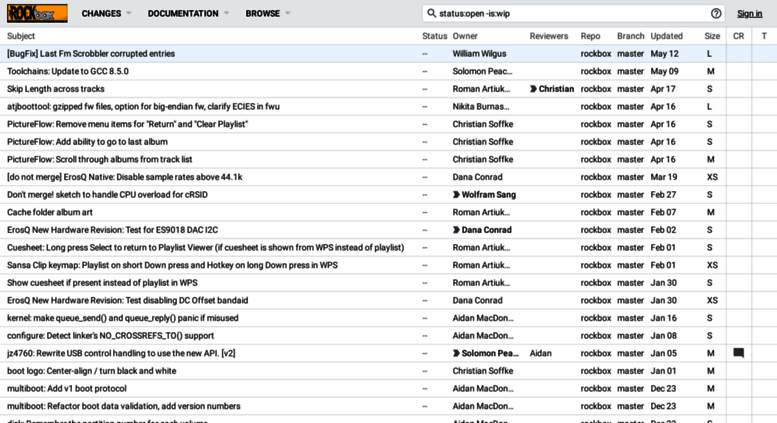This screenshot has height=423, width=777.
Task: Click 'Mar 19' updated date
Action: (664, 177)
